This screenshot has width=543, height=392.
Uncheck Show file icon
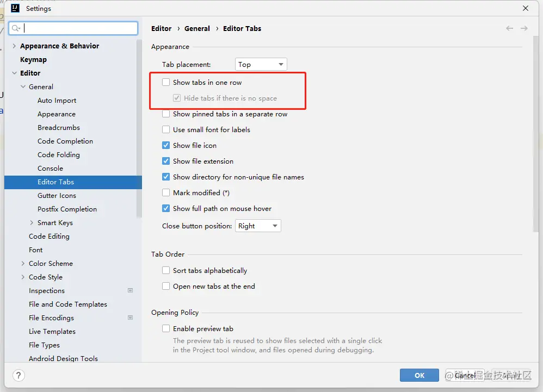tap(166, 145)
